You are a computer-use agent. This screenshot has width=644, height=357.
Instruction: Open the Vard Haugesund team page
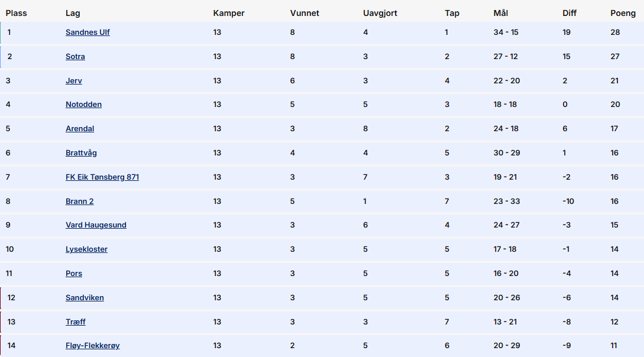point(96,225)
